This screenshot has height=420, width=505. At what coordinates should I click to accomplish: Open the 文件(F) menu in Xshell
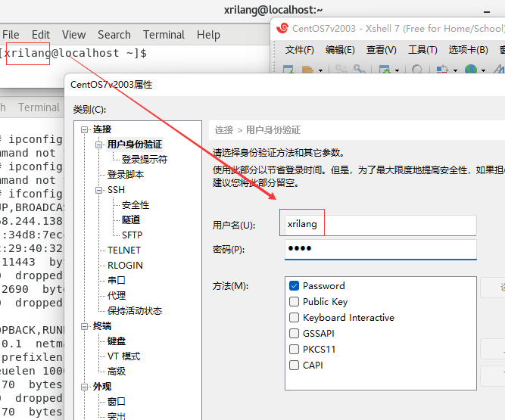click(x=299, y=50)
